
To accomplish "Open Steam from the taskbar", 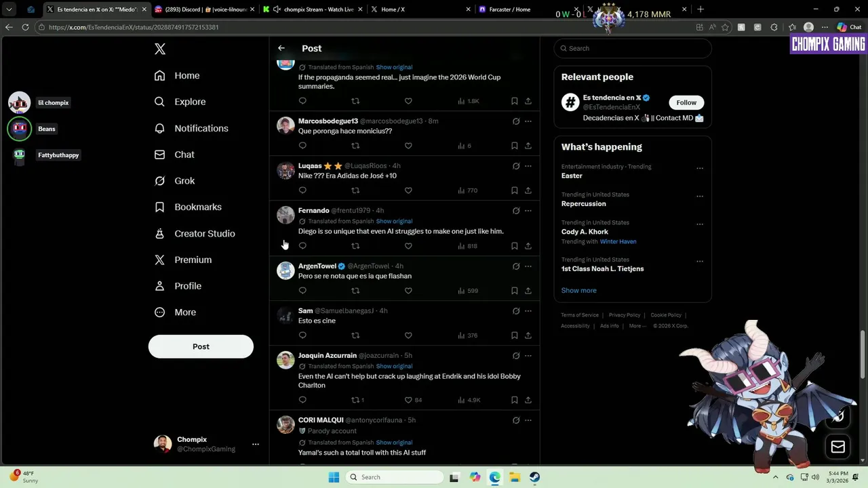I will pyautogui.click(x=535, y=477).
